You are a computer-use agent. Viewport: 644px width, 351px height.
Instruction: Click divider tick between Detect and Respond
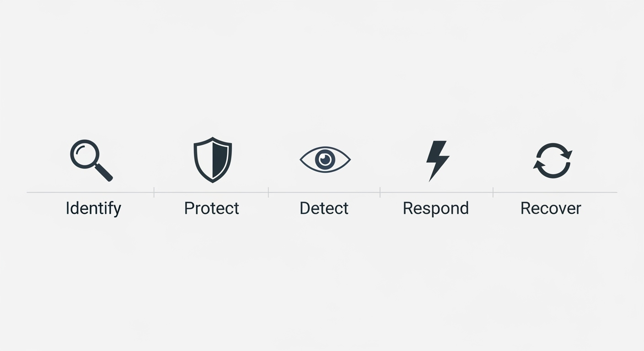[380, 192]
